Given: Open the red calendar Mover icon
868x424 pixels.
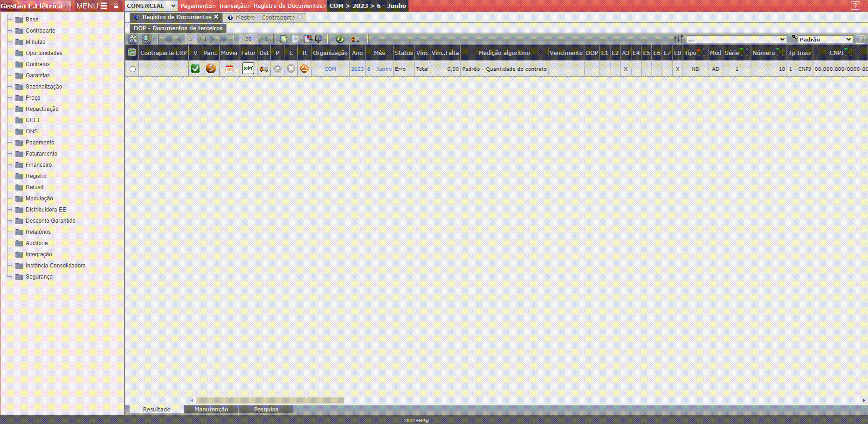Looking at the screenshot, I should pyautogui.click(x=229, y=69).
